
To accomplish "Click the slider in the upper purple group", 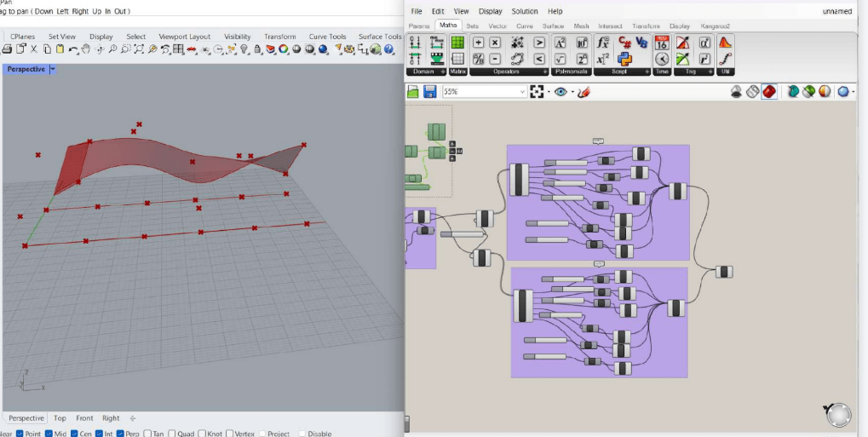I will [566, 162].
